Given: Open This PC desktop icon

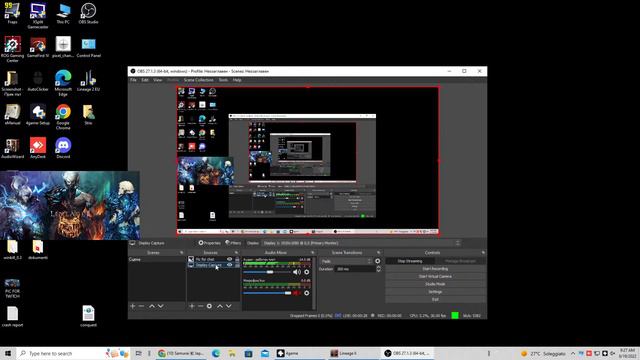Looking at the screenshot, I should click(x=63, y=13).
